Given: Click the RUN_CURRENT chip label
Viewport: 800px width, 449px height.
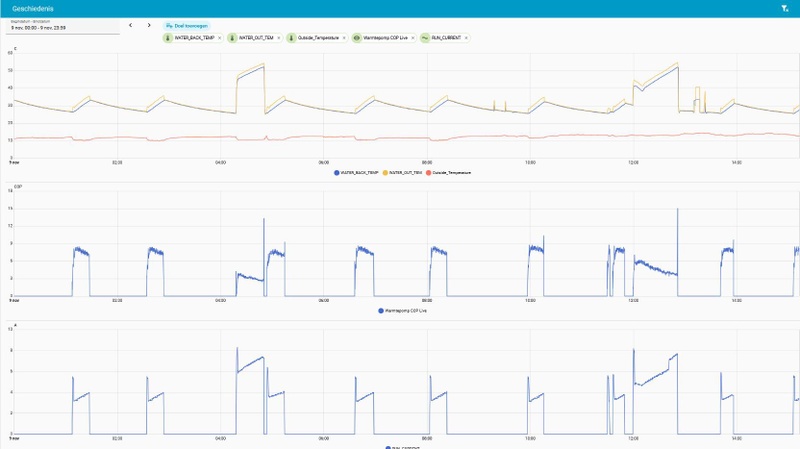Looking at the screenshot, I should [446, 38].
